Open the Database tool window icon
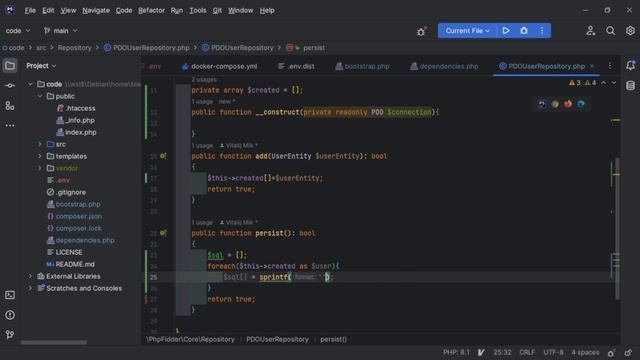 coord(630,85)
